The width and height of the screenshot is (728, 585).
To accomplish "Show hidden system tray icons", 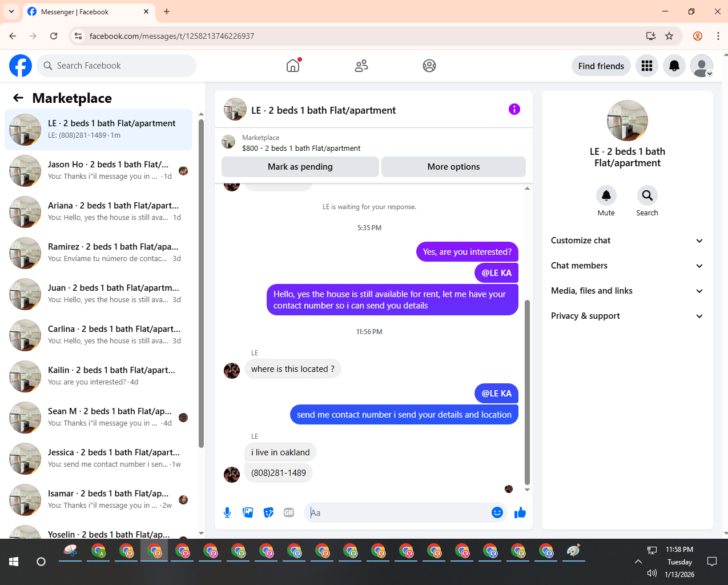I will 638,562.
